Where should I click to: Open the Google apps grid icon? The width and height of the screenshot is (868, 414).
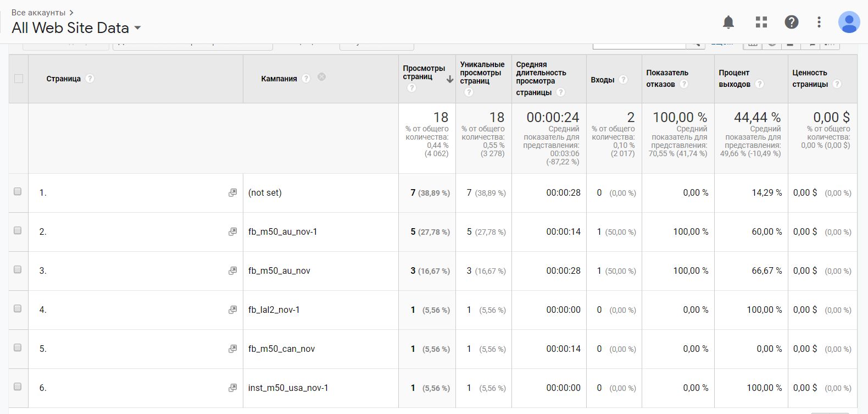click(761, 22)
